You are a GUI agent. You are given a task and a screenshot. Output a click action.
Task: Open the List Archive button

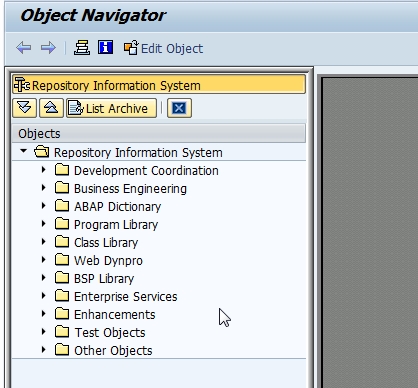coord(111,108)
